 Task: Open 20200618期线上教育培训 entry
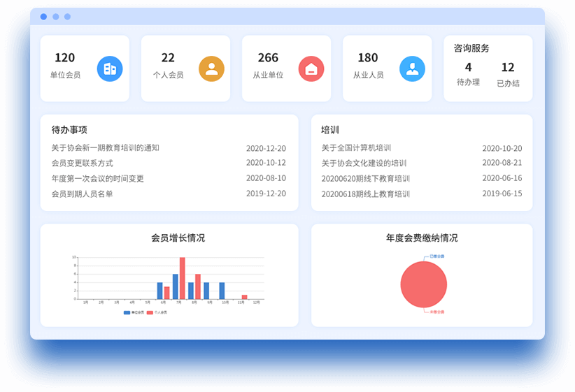[365, 194]
